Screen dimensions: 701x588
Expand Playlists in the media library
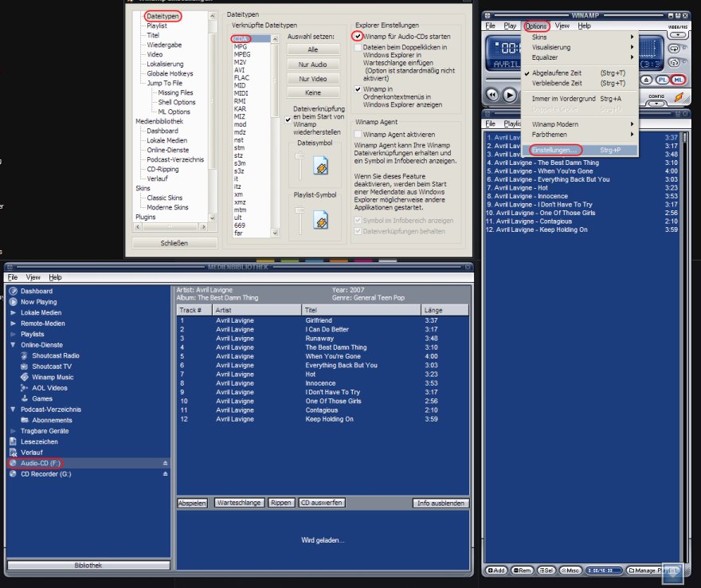[13, 334]
